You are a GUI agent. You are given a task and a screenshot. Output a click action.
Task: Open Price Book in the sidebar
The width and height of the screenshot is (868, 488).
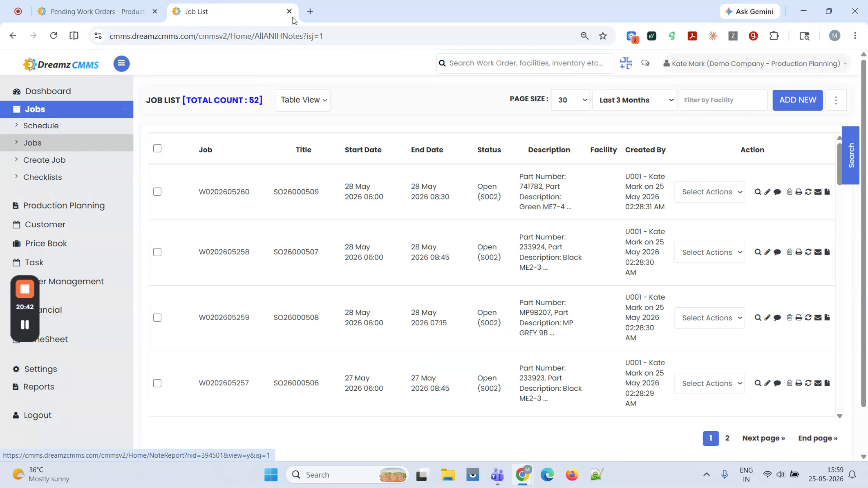(46, 244)
